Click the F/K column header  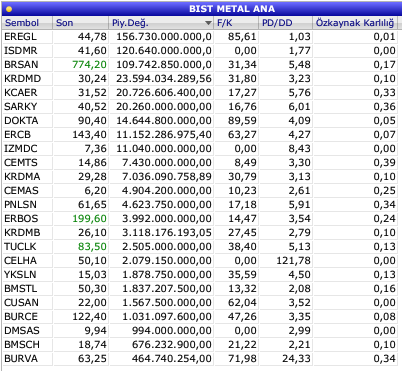pos(225,23)
